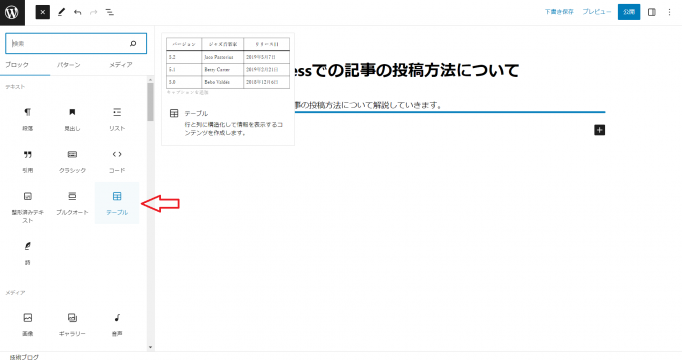Insert a List (リスト) block

pos(117,119)
